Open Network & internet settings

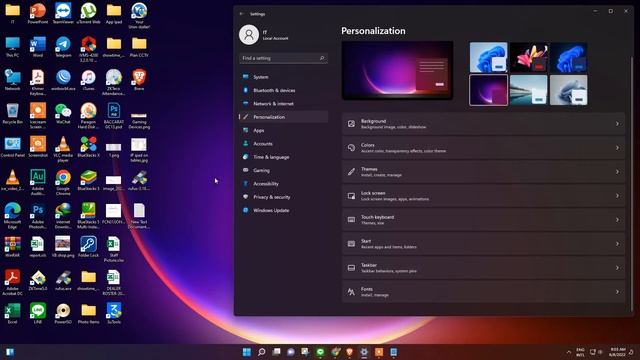pyautogui.click(x=283, y=104)
